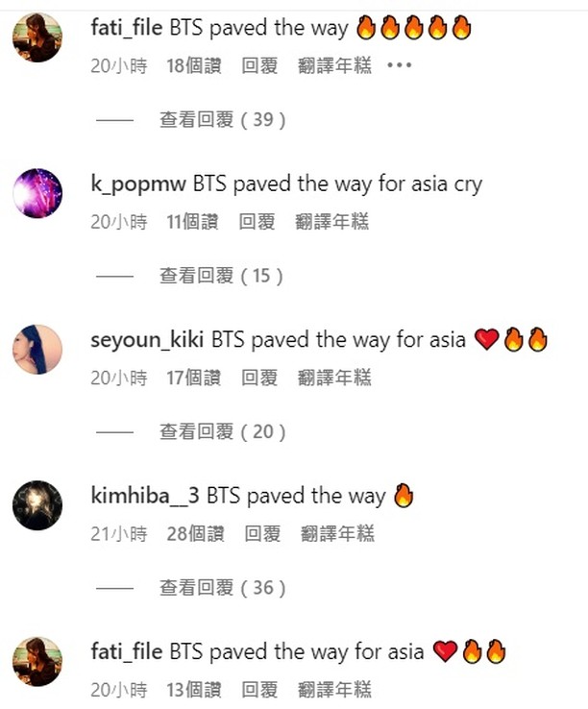Reply to kimhiba__3's comment
The height and width of the screenshot is (709, 588).
click(262, 533)
